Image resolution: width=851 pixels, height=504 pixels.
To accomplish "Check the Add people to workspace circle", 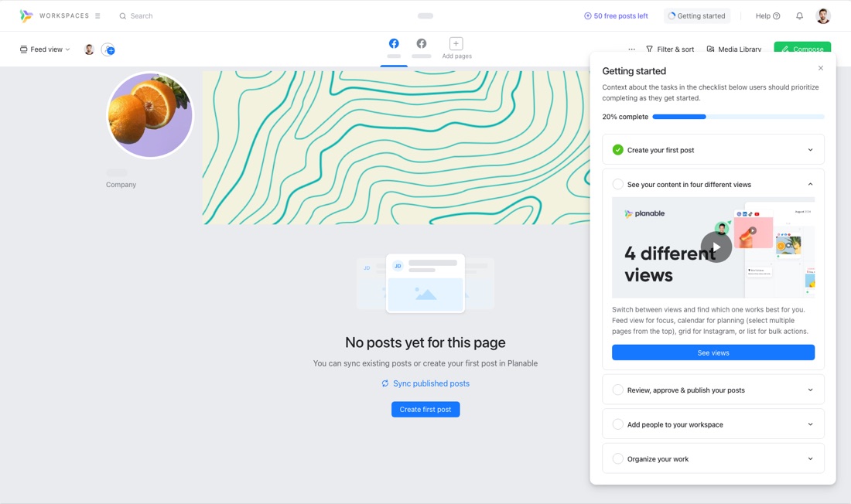I will (x=617, y=424).
